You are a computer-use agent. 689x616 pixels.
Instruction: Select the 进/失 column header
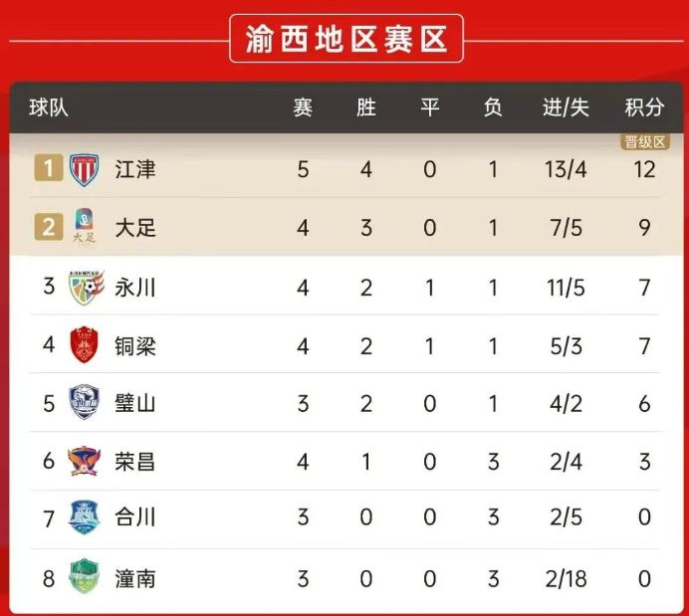coord(566,107)
